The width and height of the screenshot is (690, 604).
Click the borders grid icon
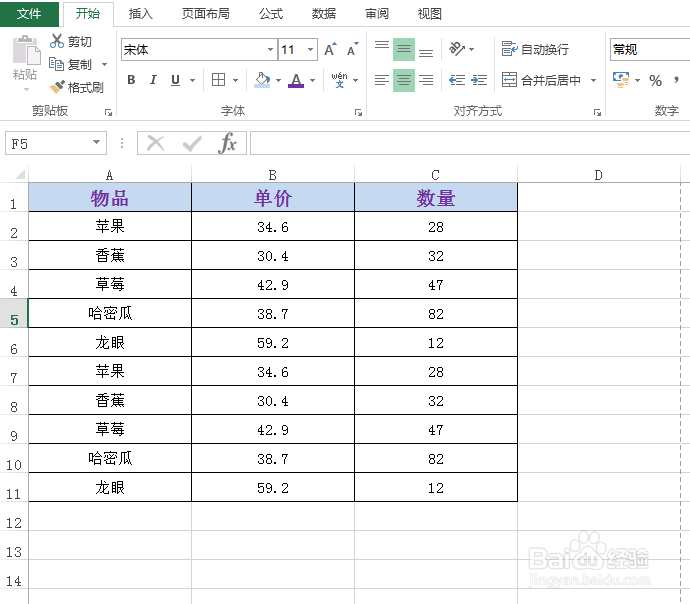click(218, 80)
